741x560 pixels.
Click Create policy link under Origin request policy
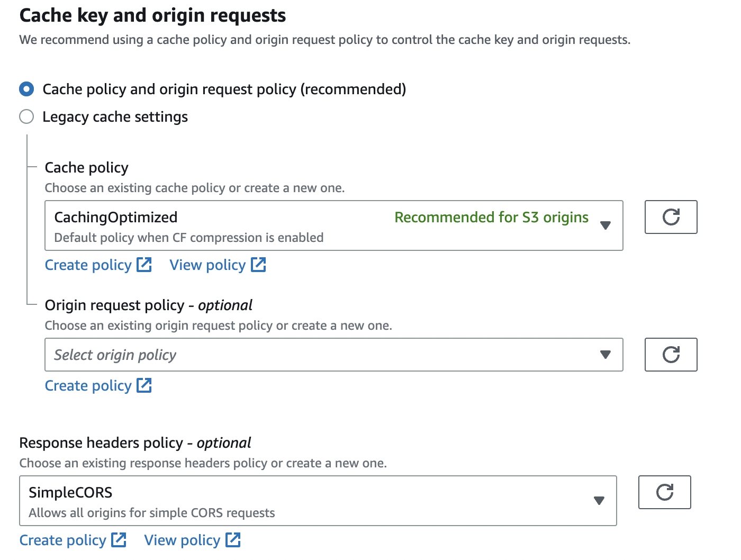(x=88, y=385)
